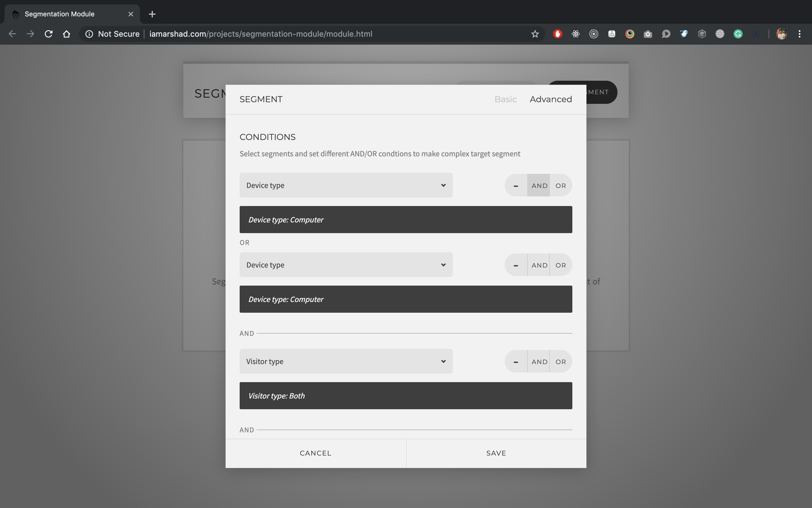Open the colorful eye extension icon
The width and height of the screenshot is (812, 508).
tap(630, 34)
